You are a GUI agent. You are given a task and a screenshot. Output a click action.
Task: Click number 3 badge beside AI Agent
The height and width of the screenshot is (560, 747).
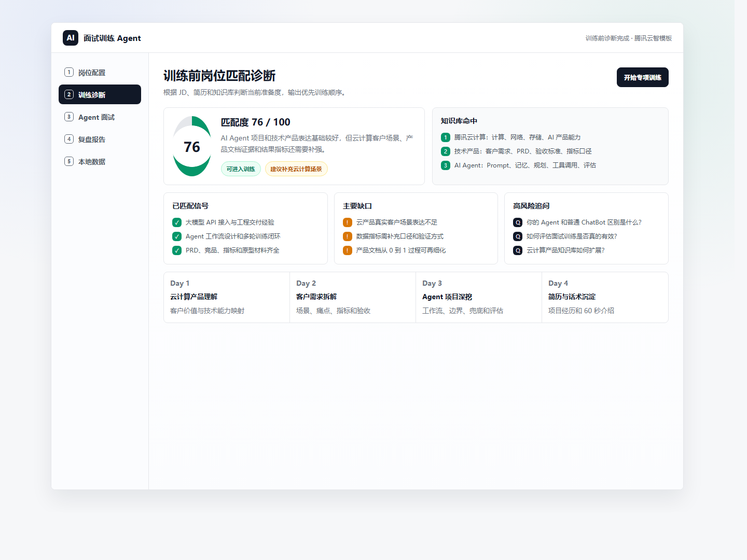[445, 165]
